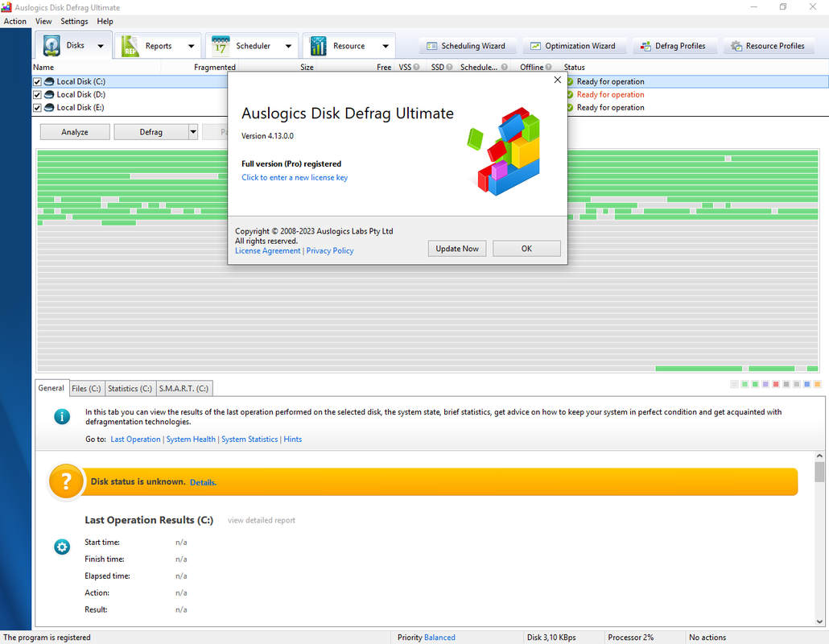Click the Scheduling Wizard icon

(431, 46)
